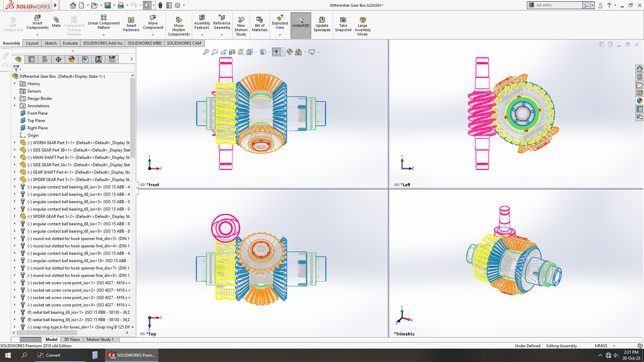Launch Smart Fasteners
This screenshot has width=644, height=362.
[x=131, y=24]
